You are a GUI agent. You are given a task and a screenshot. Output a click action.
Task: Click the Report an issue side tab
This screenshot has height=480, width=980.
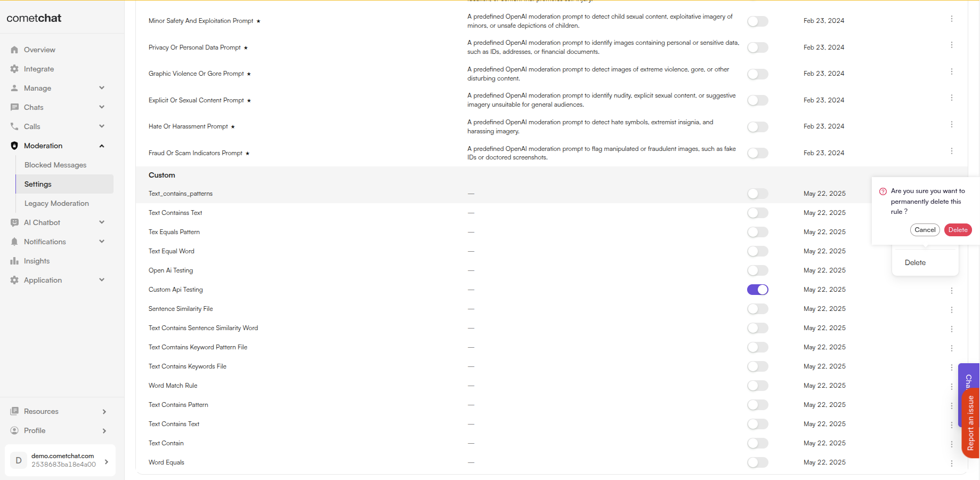[x=970, y=423]
